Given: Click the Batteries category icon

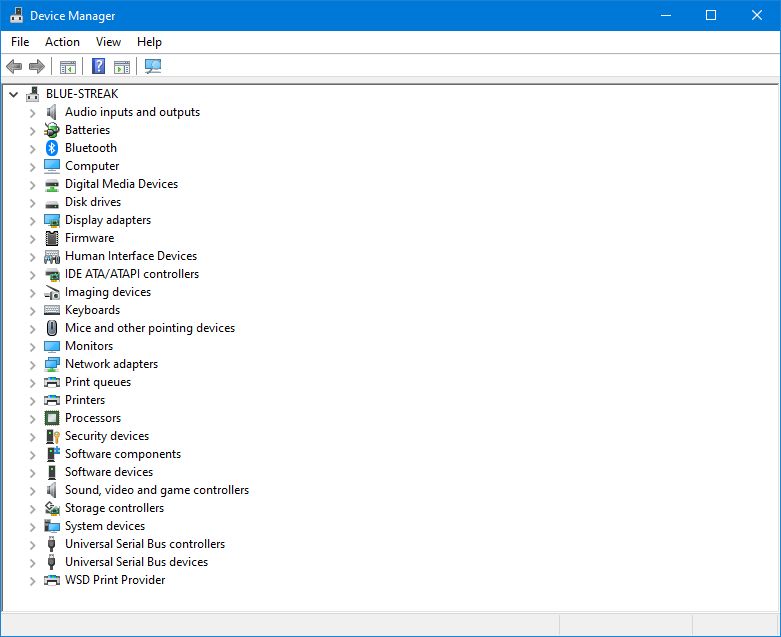Looking at the screenshot, I should [x=52, y=130].
